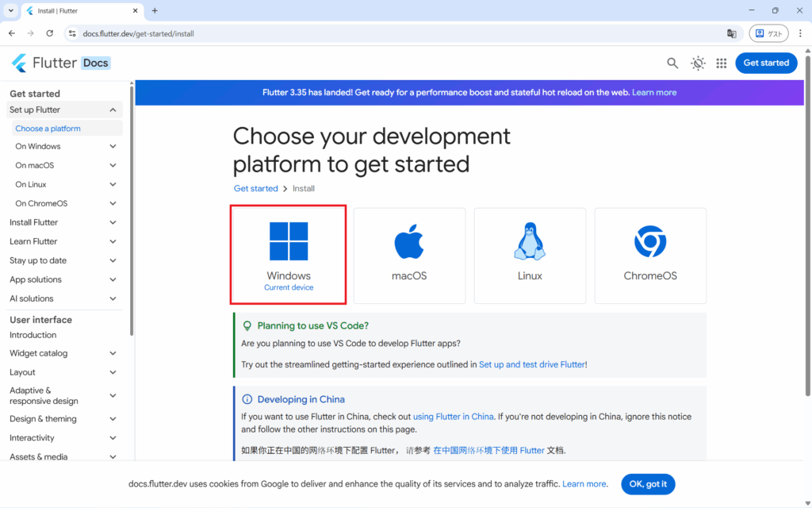Accept cookies with OK, got it
Viewport: 812px width, 508px height.
click(x=648, y=484)
